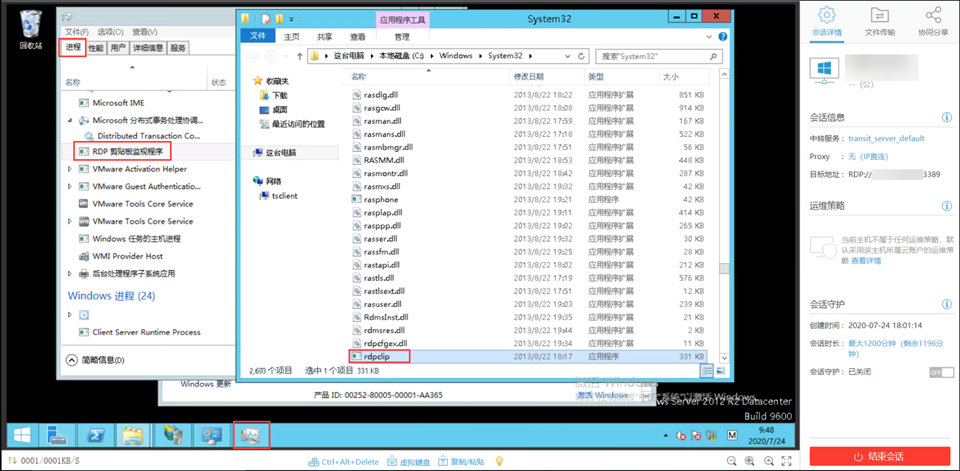Refresh the System32 address bar
This screenshot has width=960, height=471.
coord(580,56)
